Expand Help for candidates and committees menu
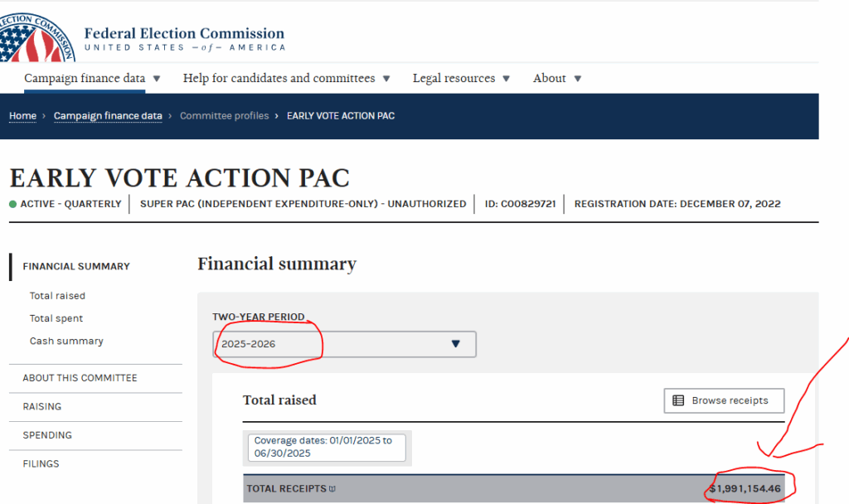 point(286,79)
